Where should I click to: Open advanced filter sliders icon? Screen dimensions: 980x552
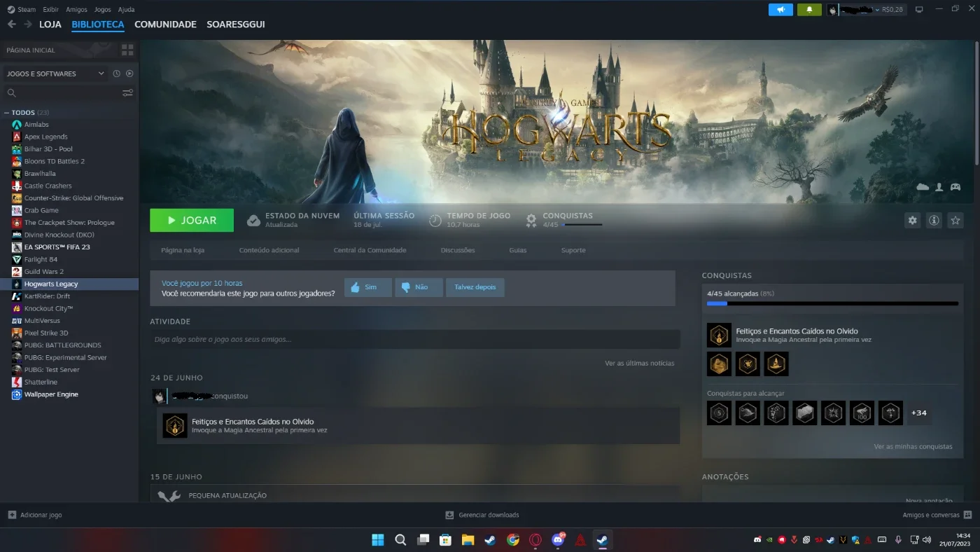pyautogui.click(x=127, y=92)
